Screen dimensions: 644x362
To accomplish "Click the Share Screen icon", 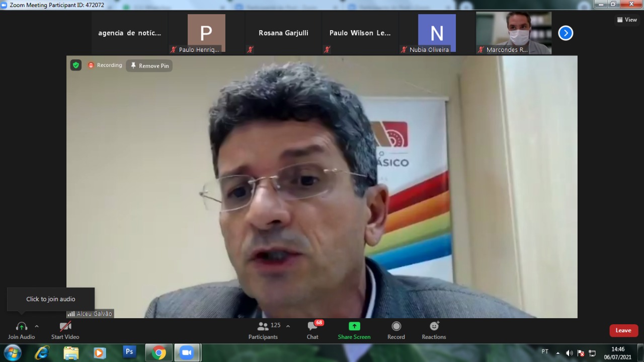I will (x=354, y=326).
